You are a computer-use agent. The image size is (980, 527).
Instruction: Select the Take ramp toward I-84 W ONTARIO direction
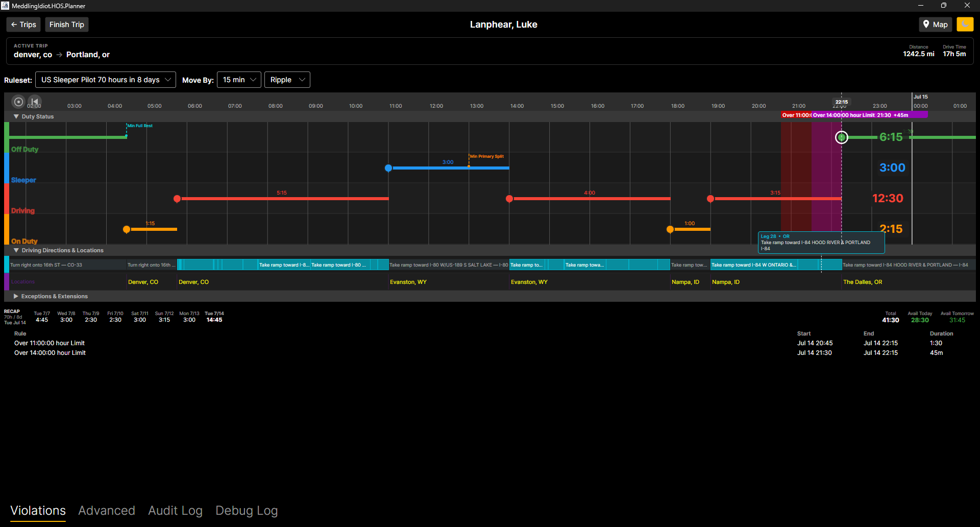pos(754,265)
